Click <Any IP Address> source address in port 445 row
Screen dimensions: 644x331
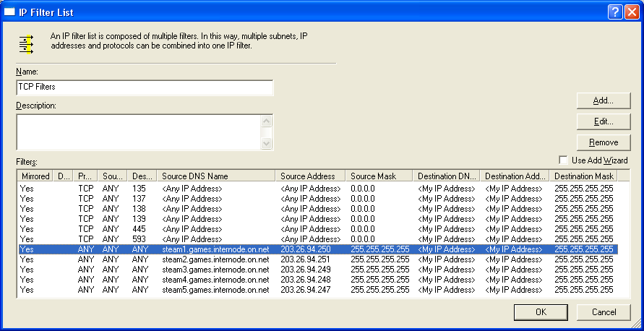pyautogui.click(x=311, y=229)
